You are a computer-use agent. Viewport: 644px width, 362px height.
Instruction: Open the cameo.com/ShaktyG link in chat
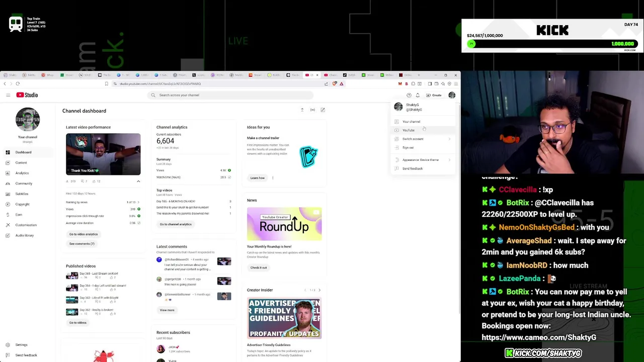(x=539, y=338)
